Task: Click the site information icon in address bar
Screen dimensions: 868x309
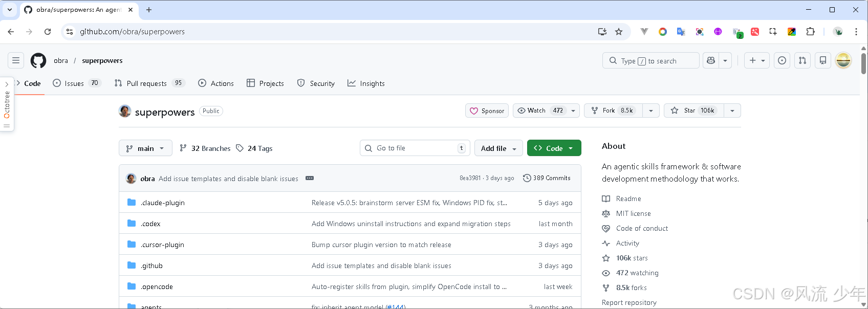Action: [70, 32]
